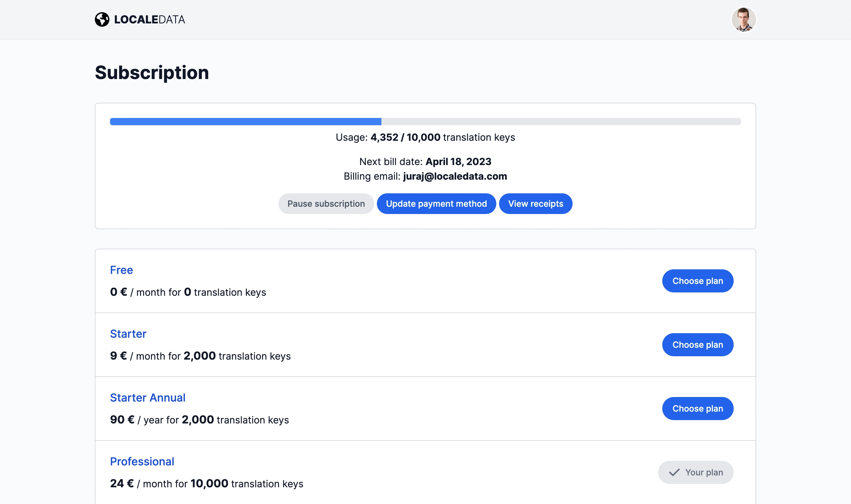Click the usage text 4,352 / 10,000
The height and width of the screenshot is (504, 851).
tap(405, 137)
